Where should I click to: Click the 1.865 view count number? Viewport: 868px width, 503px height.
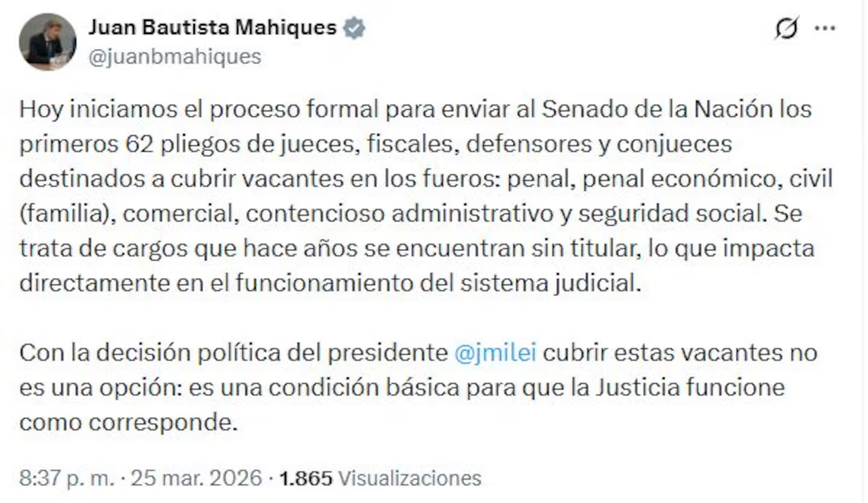pyautogui.click(x=306, y=478)
